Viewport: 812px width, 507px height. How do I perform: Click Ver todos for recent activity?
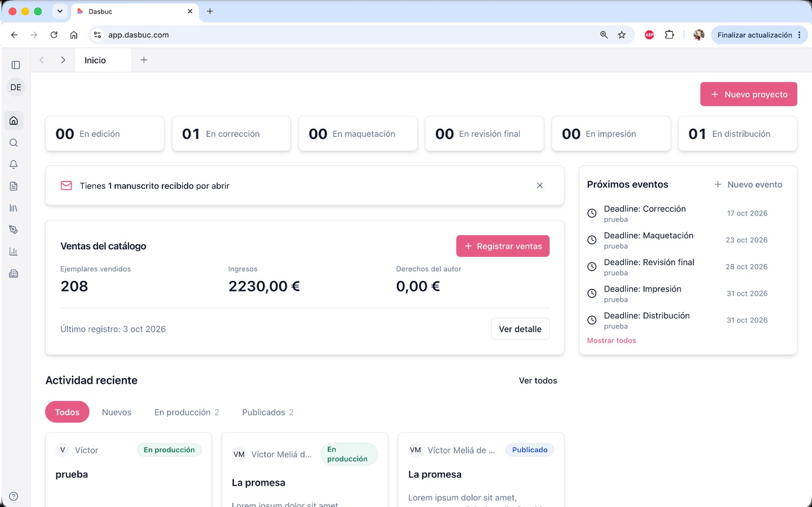click(x=538, y=381)
